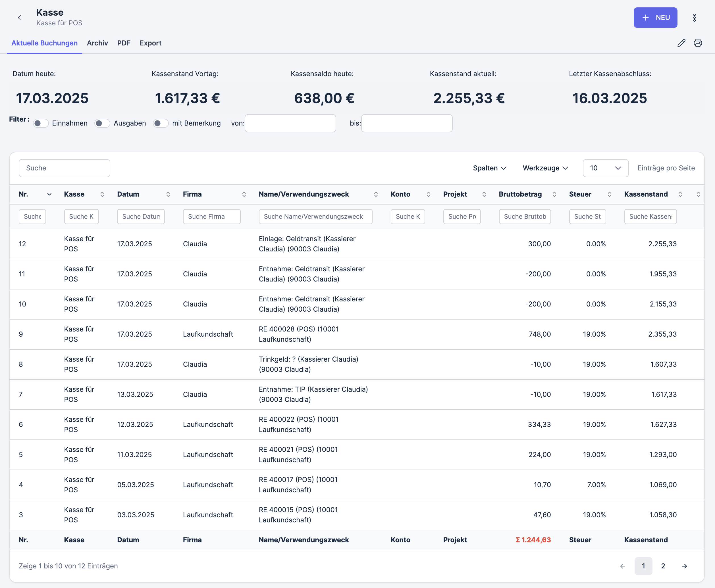Click the NEU button

[655, 18]
